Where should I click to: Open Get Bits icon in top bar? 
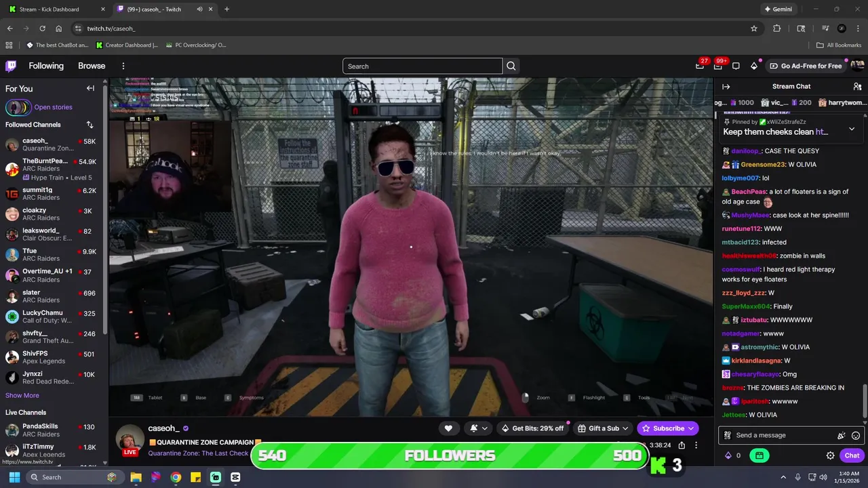[x=753, y=66]
